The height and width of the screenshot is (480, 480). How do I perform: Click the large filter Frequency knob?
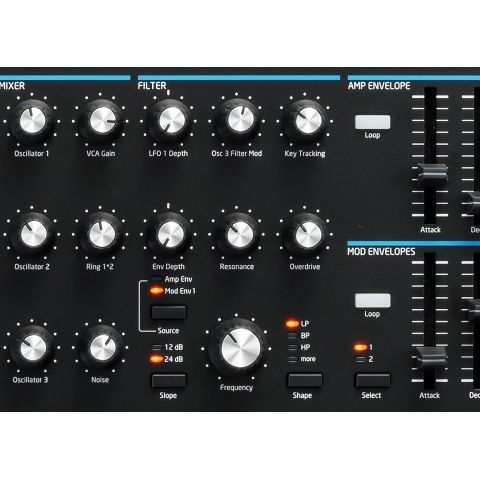coord(239,348)
